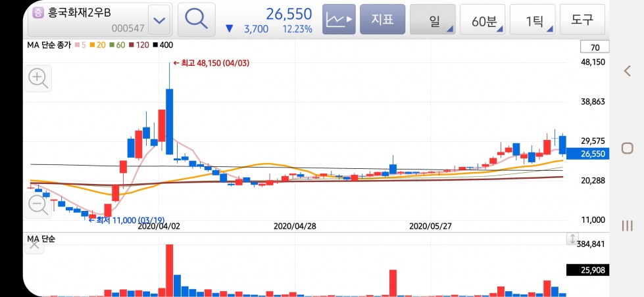
Task: Close the volume panel with X icon
Action: (34, 245)
